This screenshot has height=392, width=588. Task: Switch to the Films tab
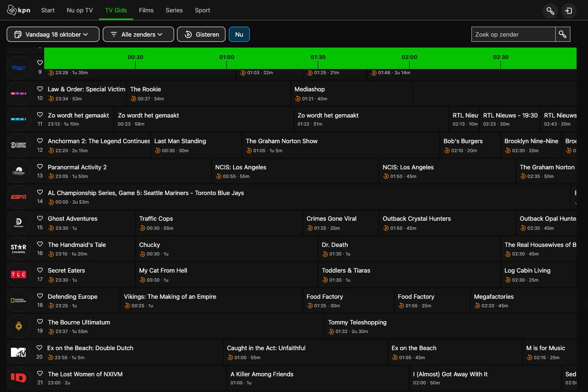tap(146, 10)
